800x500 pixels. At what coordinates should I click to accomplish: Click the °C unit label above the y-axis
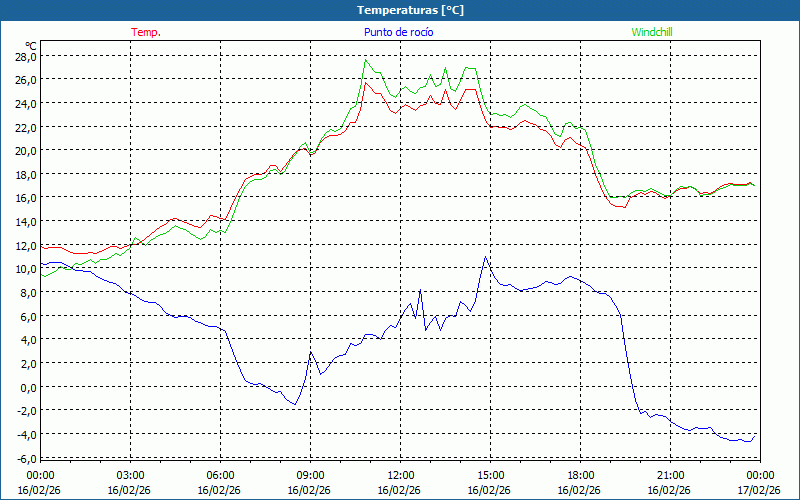coord(30,45)
